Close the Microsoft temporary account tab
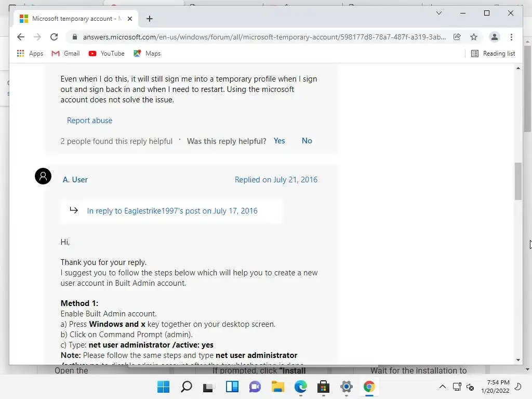Image resolution: width=532 pixels, height=399 pixels. coord(129,19)
